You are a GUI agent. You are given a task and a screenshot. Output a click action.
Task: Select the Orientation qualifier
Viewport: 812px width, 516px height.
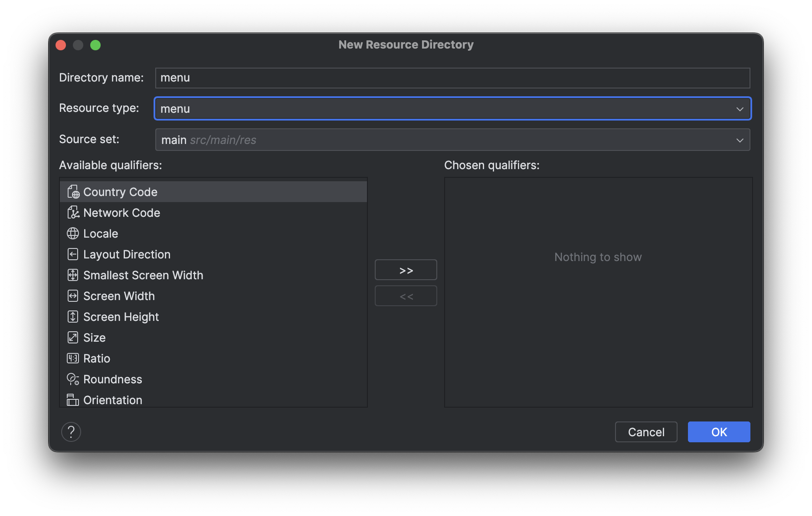tap(213, 399)
